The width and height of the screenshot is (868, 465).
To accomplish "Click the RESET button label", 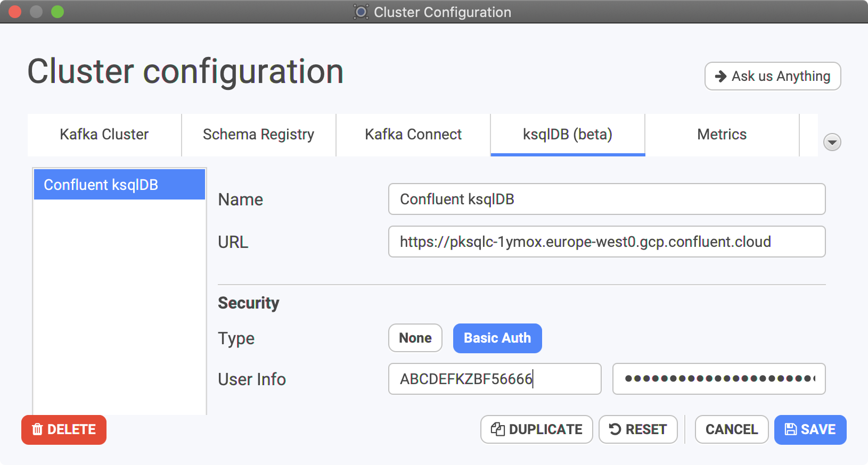I will [x=646, y=429].
